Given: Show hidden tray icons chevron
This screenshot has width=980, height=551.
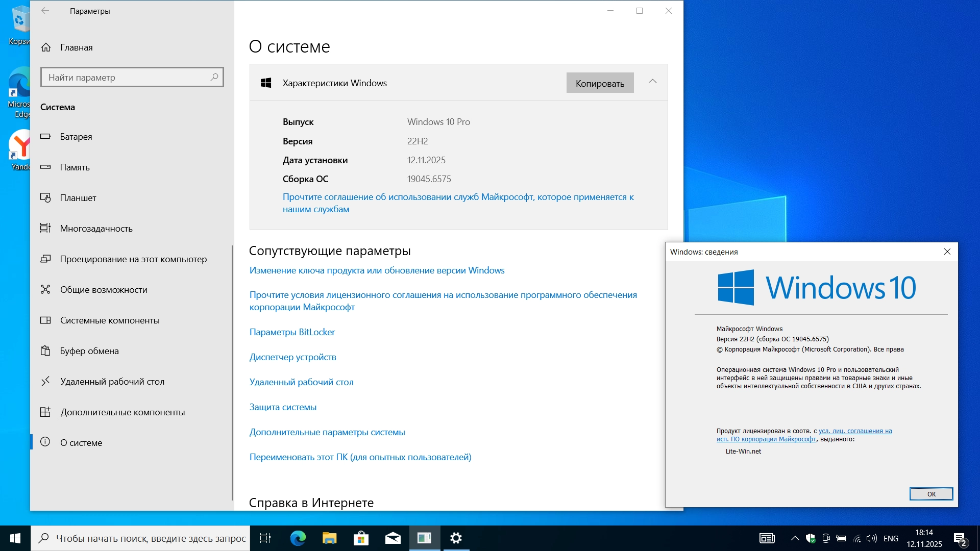Looking at the screenshot, I should pyautogui.click(x=795, y=538).
